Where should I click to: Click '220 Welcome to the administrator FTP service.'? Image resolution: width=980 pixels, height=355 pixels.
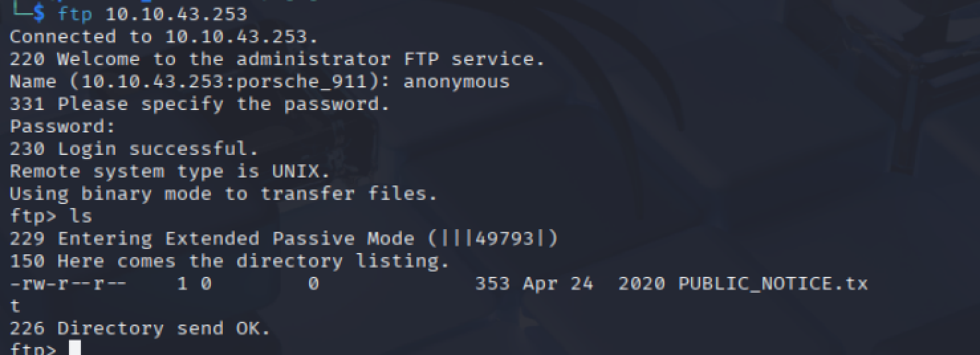tap(276, 59)
